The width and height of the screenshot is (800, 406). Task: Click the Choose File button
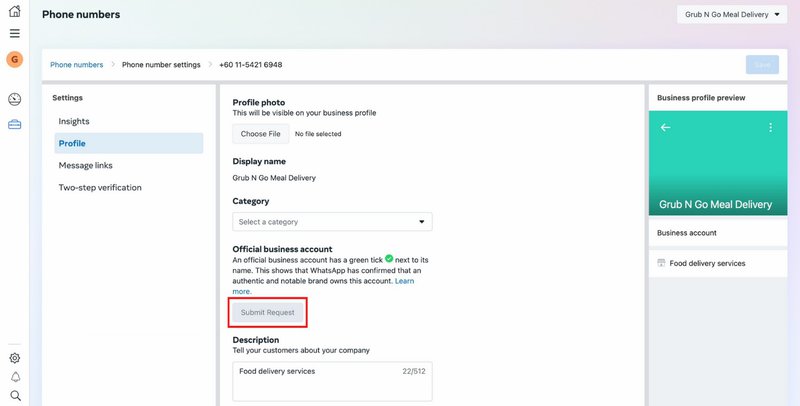[261, 134]
